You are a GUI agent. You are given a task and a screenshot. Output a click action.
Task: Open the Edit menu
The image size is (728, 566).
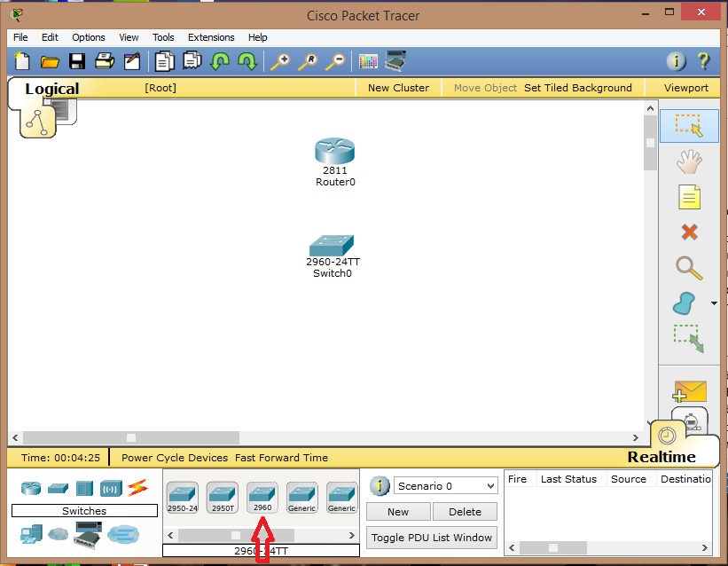50,37
